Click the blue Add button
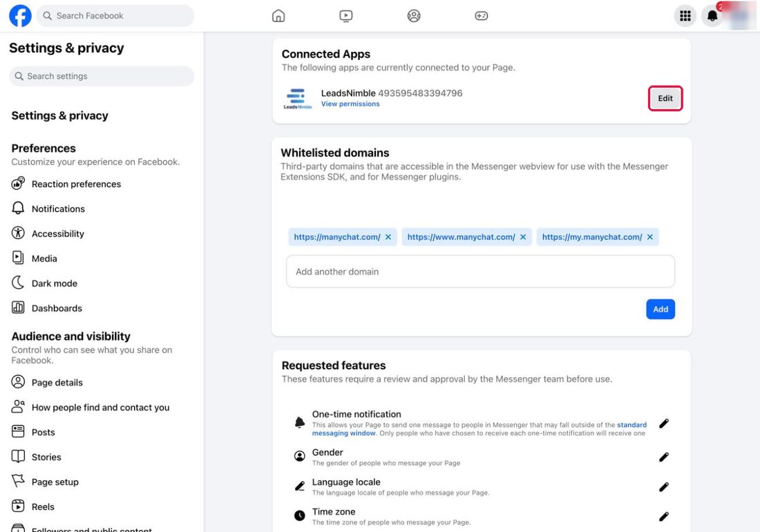Viewport: 760px width, 532px height. [x=660, y=309]
